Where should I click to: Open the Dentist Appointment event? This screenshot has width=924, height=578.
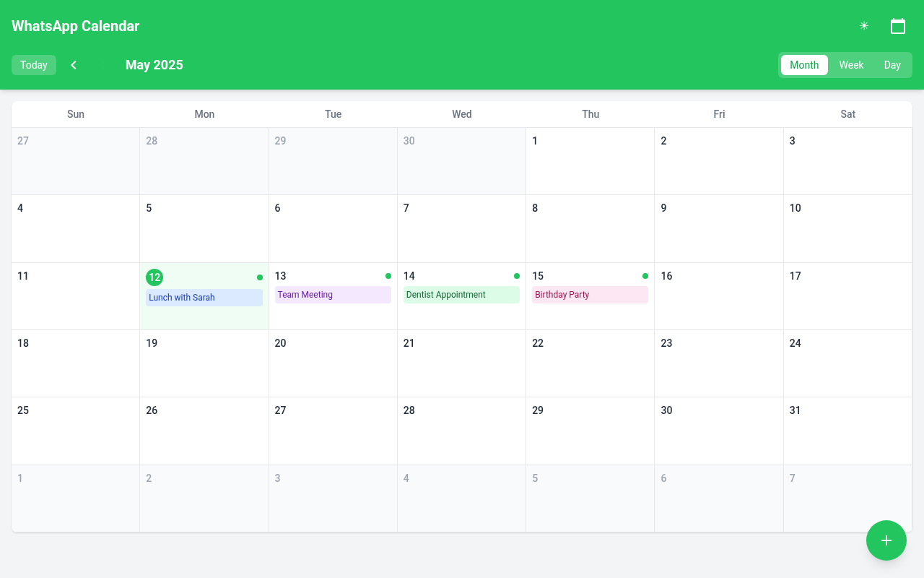461,294
